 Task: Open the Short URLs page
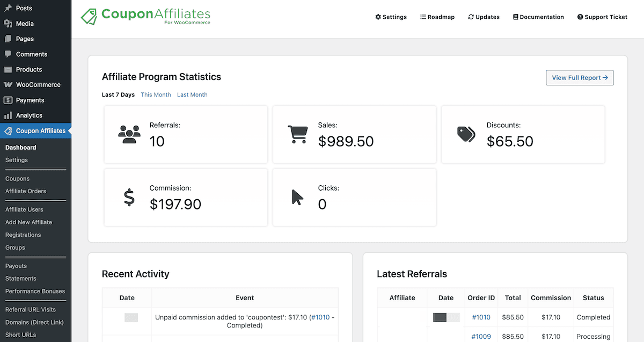[x=21, y=335]
